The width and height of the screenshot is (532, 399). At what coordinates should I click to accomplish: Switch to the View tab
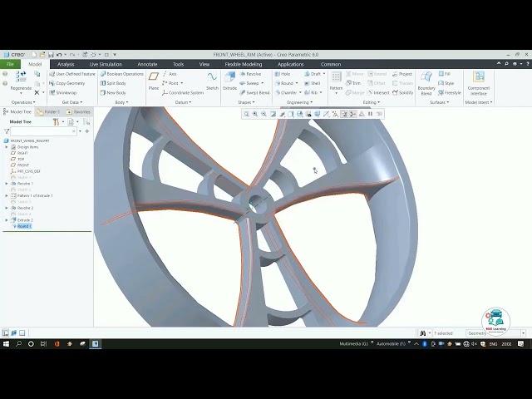click(204, 64)
